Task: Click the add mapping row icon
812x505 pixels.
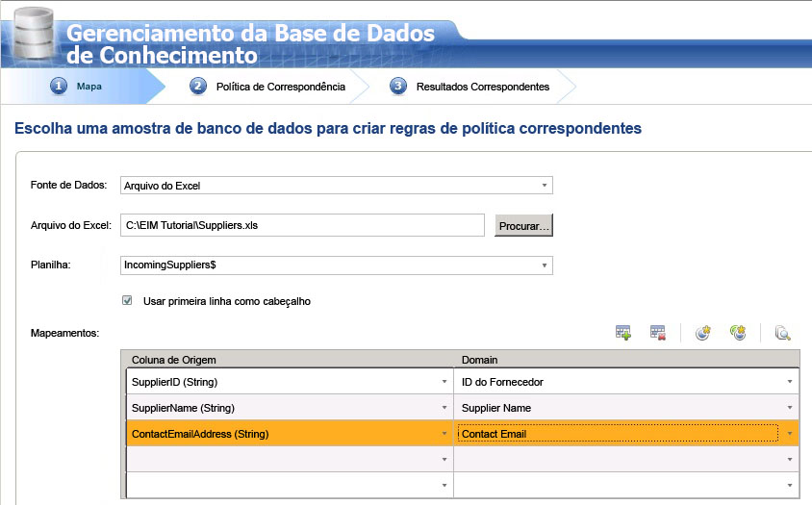Action: pyautogui.click(x=623, y=333)
